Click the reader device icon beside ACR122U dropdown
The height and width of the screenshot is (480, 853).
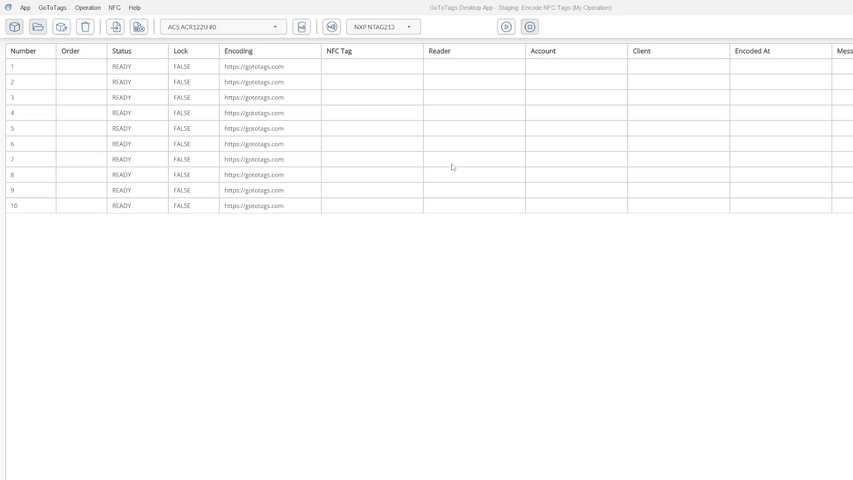click(301, 27)
